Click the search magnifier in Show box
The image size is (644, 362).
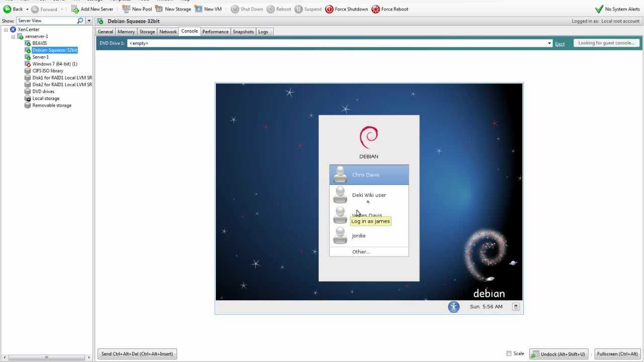[x=80, y=21]
